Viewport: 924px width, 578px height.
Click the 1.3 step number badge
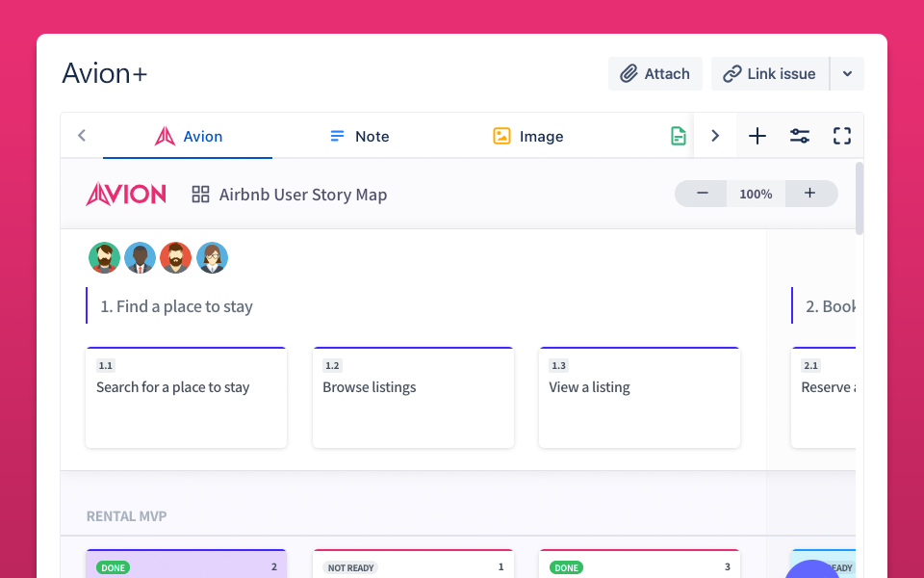(558, 366)
